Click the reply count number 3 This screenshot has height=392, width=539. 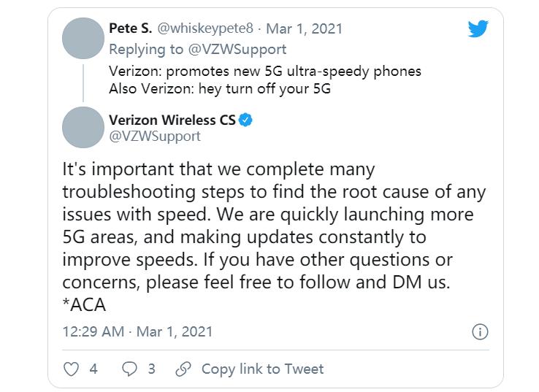151,369
